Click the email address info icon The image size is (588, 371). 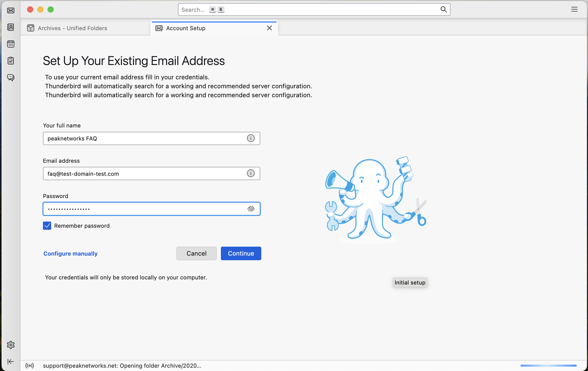251,174
